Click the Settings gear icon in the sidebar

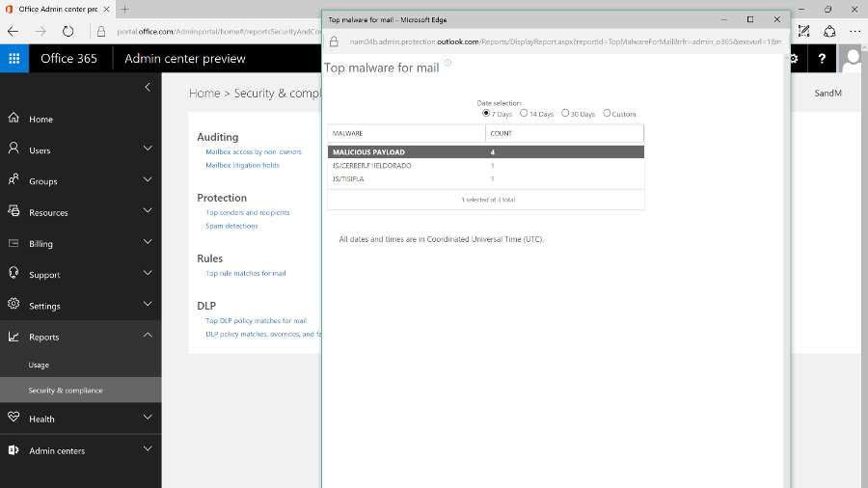point(14,304)
